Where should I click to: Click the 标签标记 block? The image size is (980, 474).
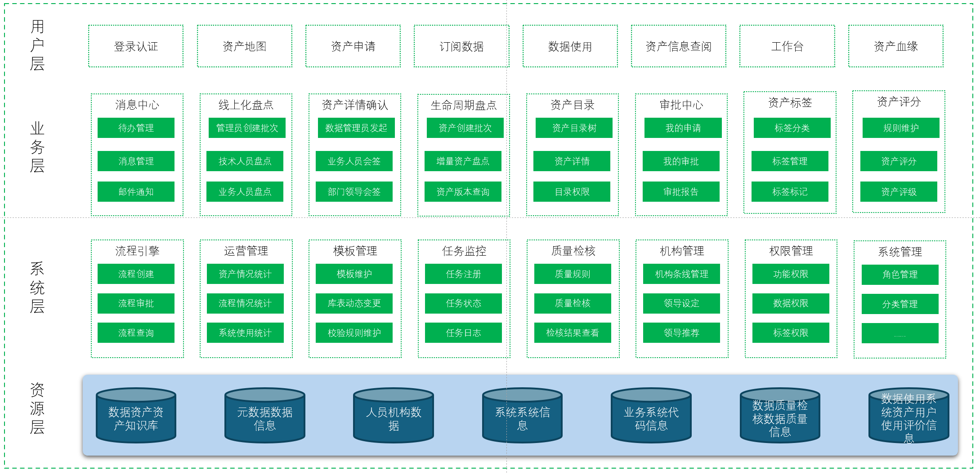(790, 192)
